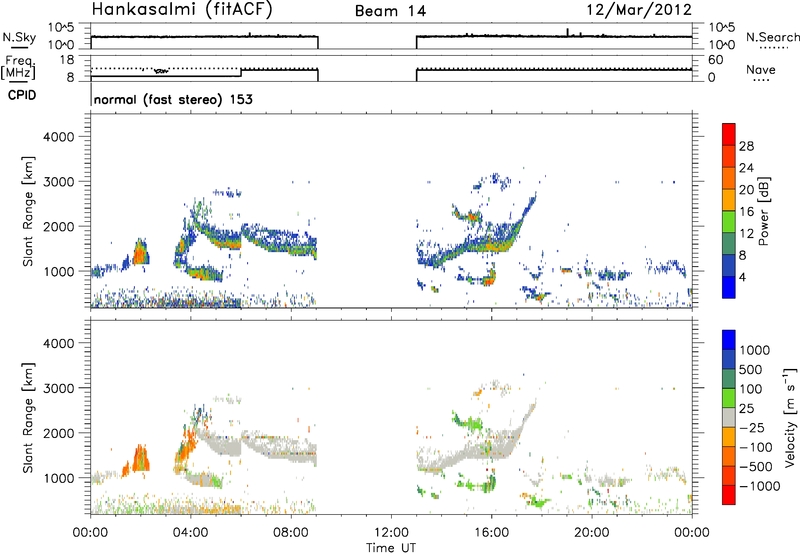Click the "28" label on the Power colorbar
Screen dimensions: 800x554
tap(746, 146)
